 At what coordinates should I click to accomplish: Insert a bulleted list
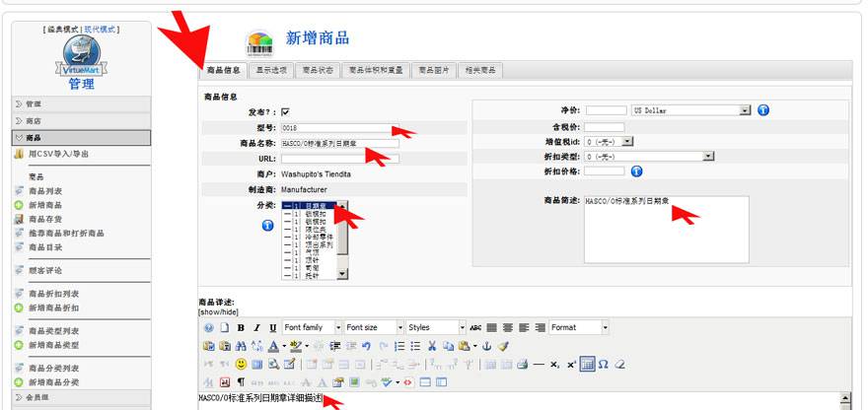(415, 346)
